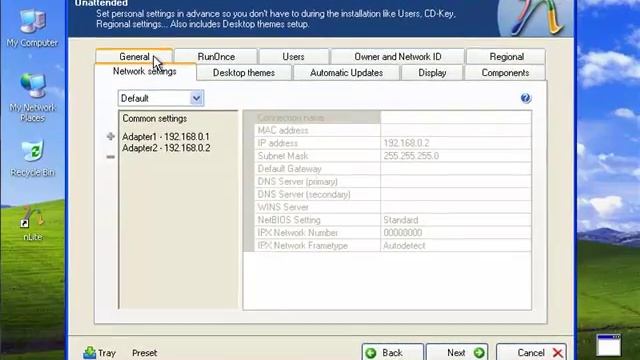The height and width of the screenshot is (360, 640).
Task: Open the Preset menu button
Action: pos(144,353)
